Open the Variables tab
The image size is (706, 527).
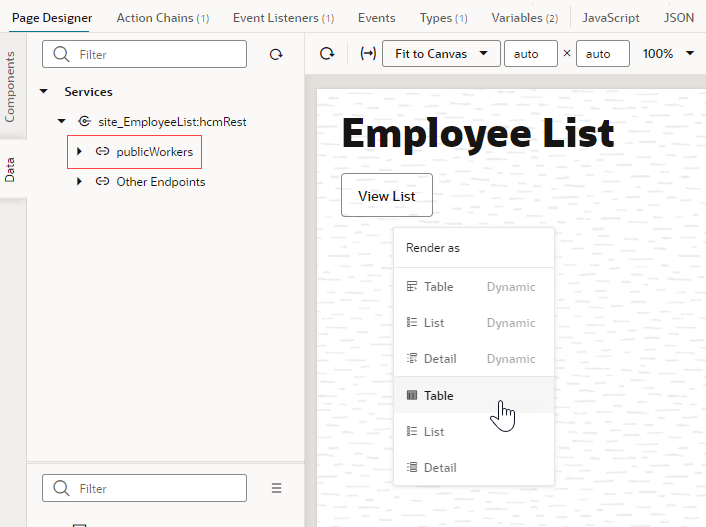[525, 18]
